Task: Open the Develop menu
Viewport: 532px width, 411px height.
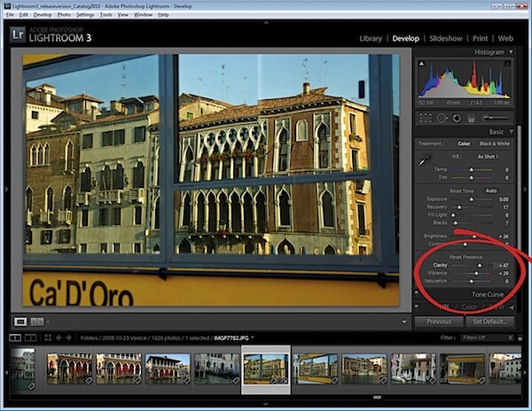Action: pos(43,15)
